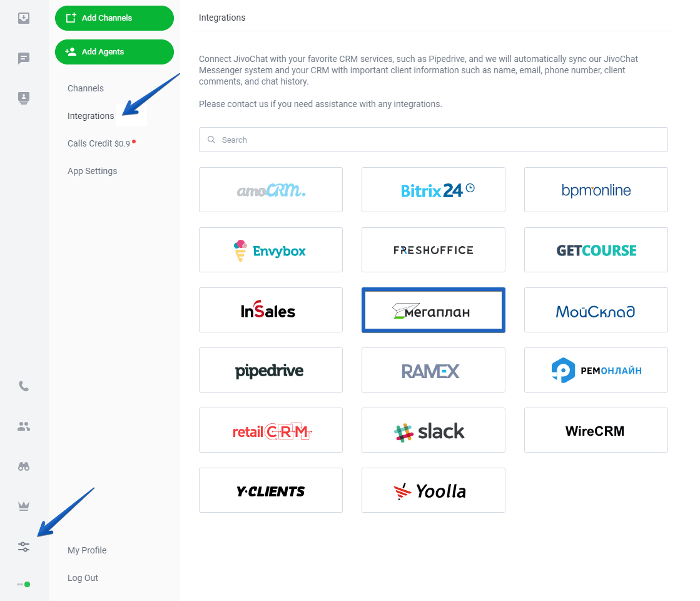The image size is (700, 601).
Task: Open the inbox download icon in sidebar
Action: point(24,18)
